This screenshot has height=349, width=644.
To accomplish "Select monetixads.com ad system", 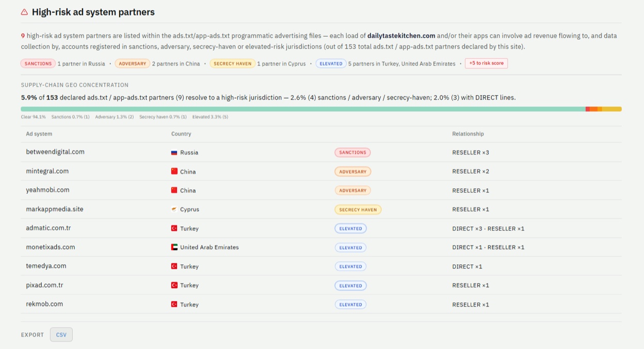I will (51, 247).
